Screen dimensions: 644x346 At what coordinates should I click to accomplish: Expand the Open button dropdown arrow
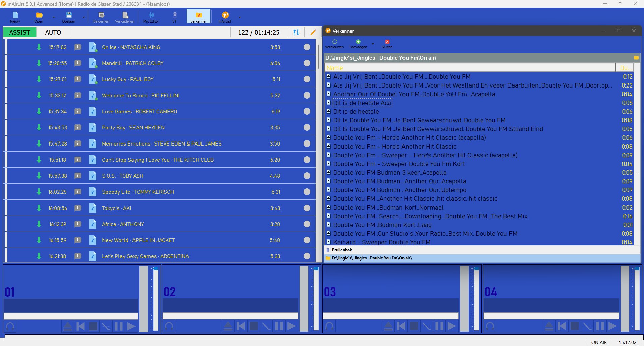(54, 17)
